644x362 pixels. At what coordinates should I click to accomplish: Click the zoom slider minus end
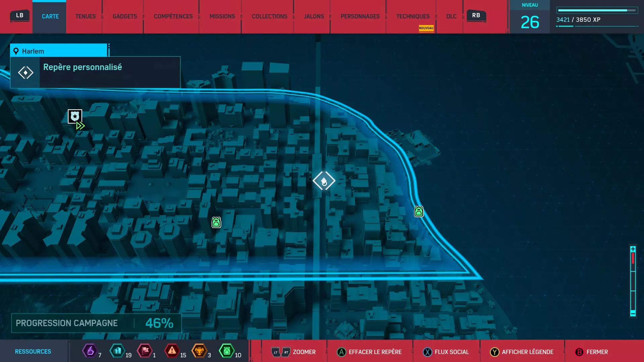pos(633,313)
